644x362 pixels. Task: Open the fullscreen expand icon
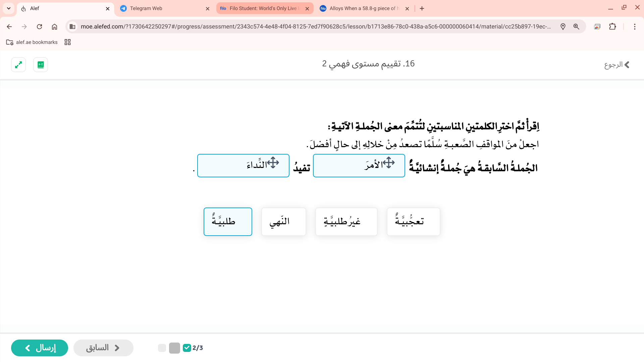18,64
